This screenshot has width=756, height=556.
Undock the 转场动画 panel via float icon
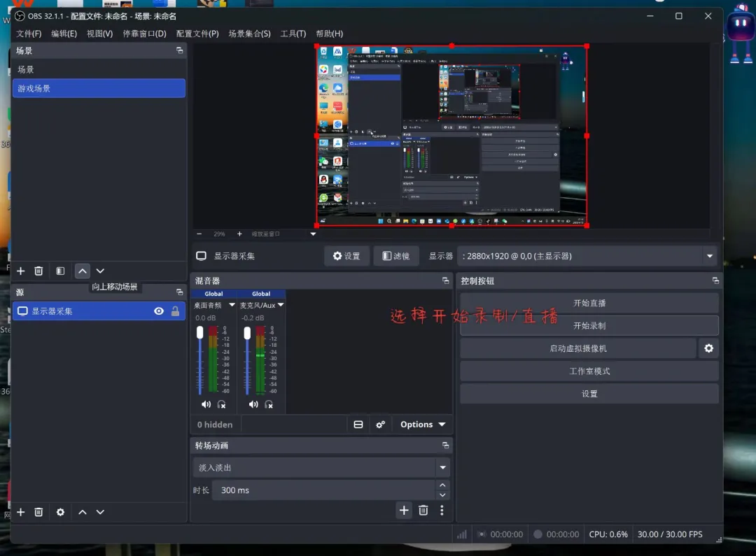tap(445, 445)
